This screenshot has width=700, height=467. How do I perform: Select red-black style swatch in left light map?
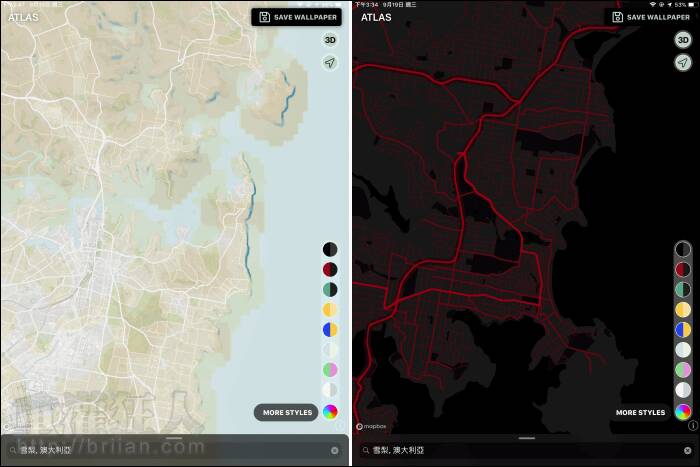click(x=330, y=269)
